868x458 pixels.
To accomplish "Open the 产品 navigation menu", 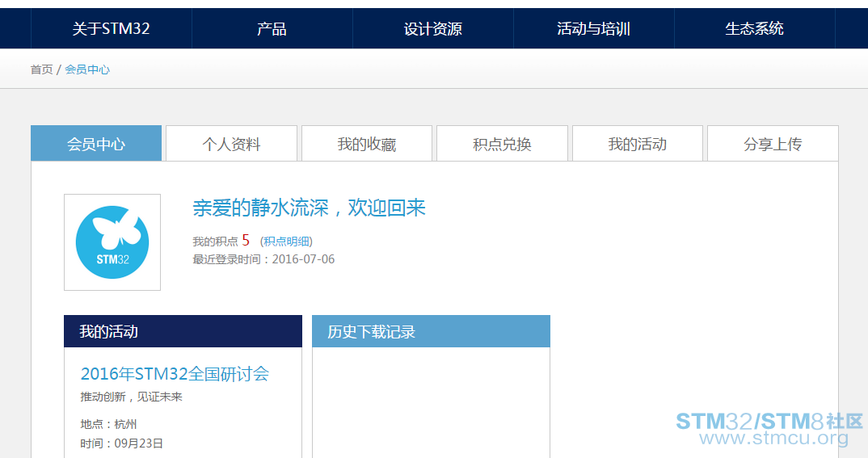I will click(x=272, y=28).
